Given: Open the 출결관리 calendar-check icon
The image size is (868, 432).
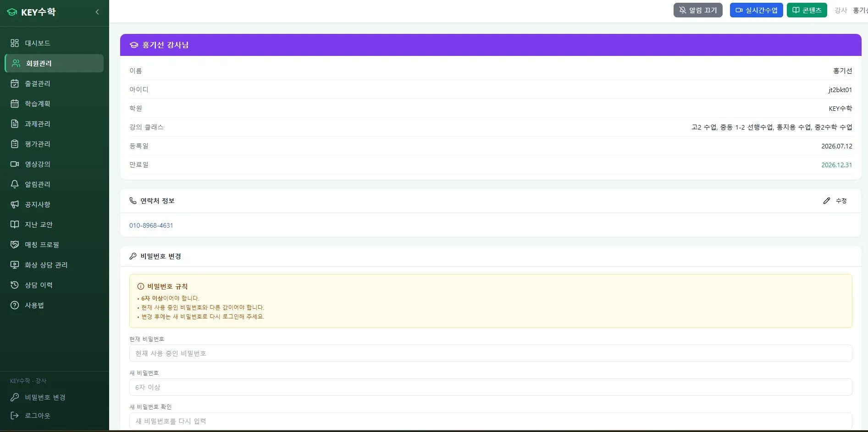Looking at the screenshot, I should pos(15,83).
